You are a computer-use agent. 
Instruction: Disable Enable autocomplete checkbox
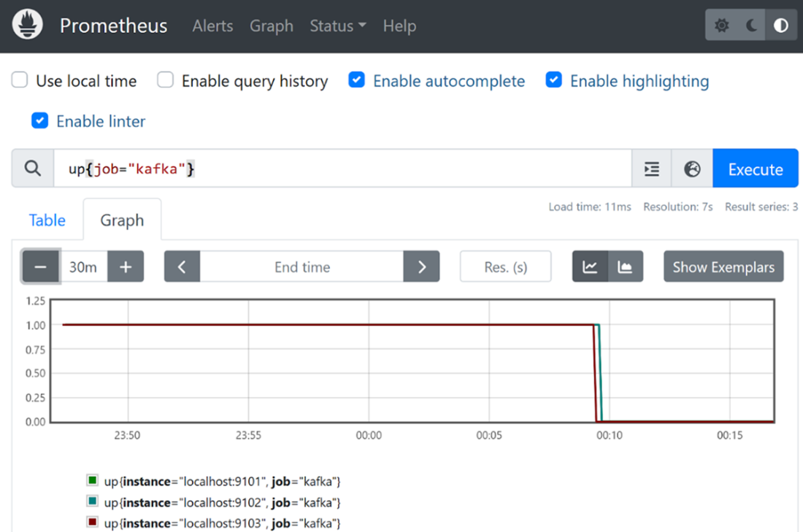click(x=356, y=80)
